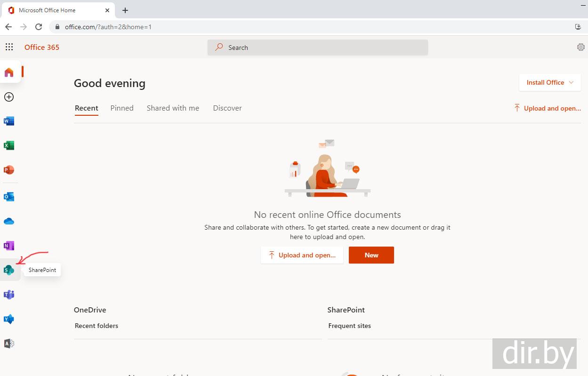Click the search magnifier icon

tap(219, 47)
